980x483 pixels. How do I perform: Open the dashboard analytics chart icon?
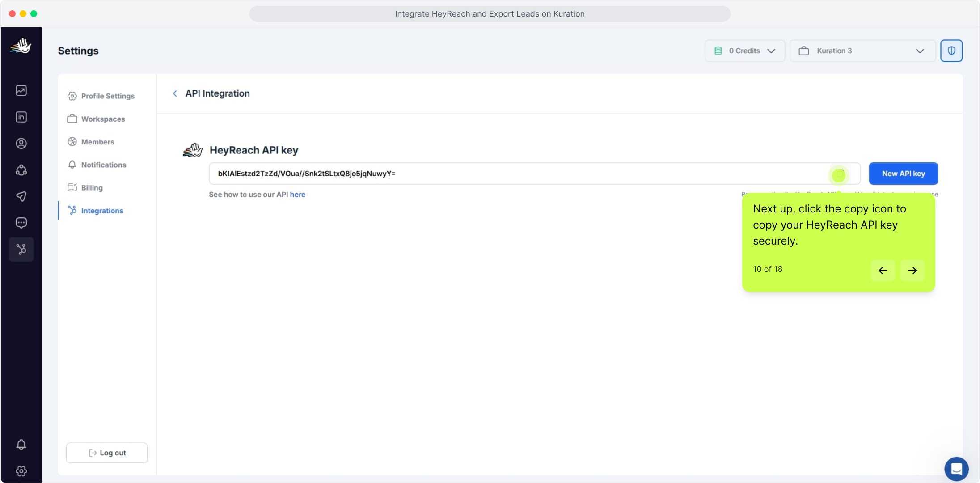[21, 90]
